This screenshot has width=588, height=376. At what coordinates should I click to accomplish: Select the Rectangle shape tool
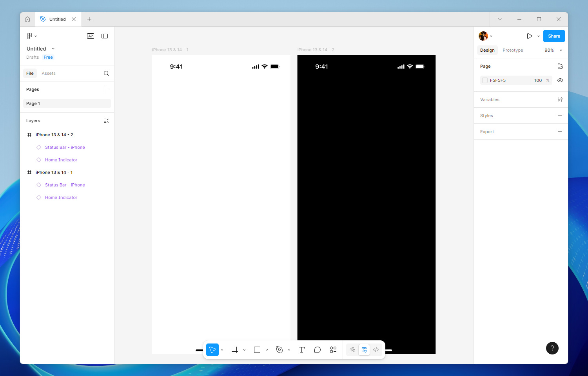pos(257,350)
